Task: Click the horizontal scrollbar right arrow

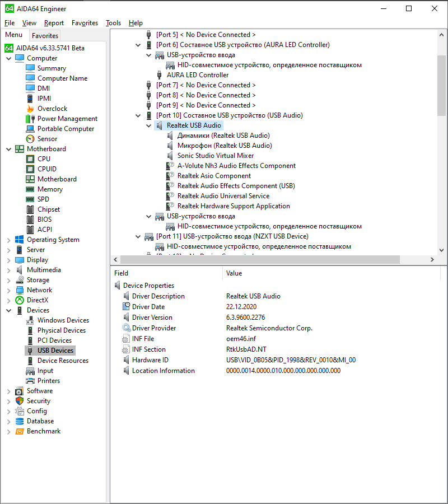Action: tap(432, 260)
